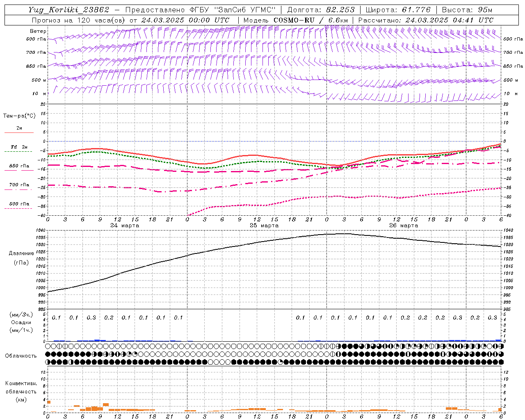Click the Td 2м dew point legend entry
Image resolution: width=525 pixels, height=420 pixels.
19,147
